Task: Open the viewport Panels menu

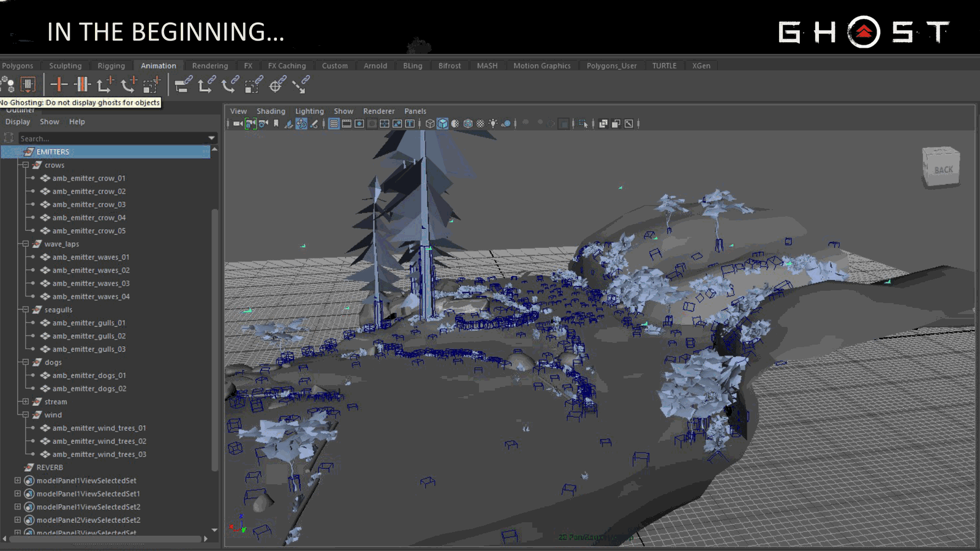Action: (x=415, y=111)
